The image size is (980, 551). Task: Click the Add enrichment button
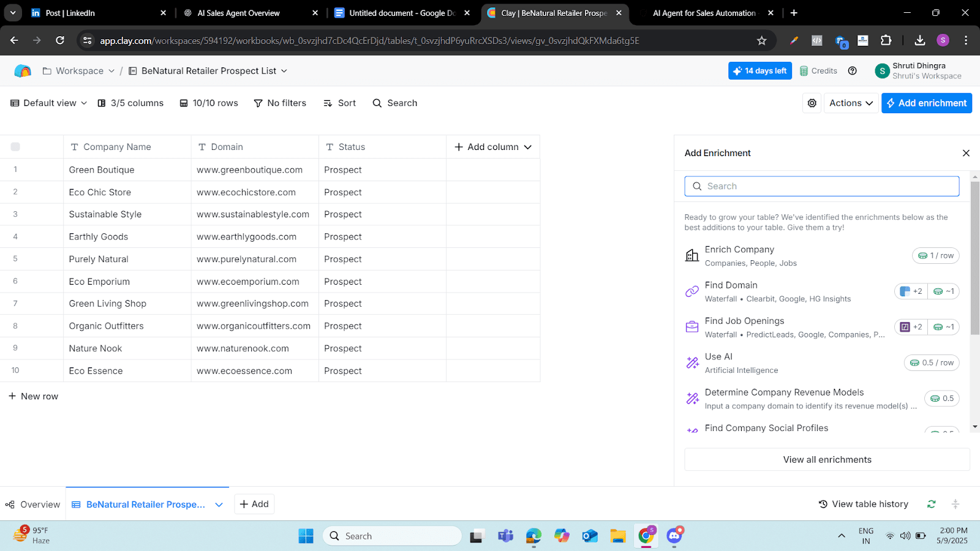[x=927, y=103]
